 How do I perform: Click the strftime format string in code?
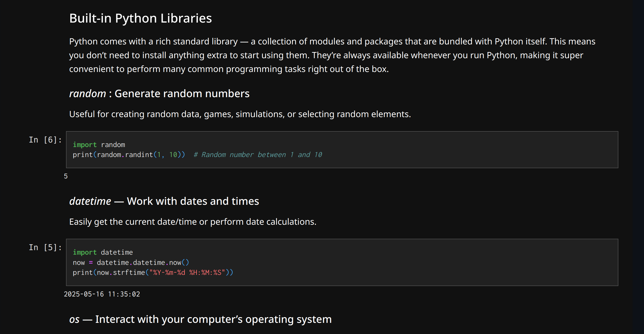tap(187, 272)
